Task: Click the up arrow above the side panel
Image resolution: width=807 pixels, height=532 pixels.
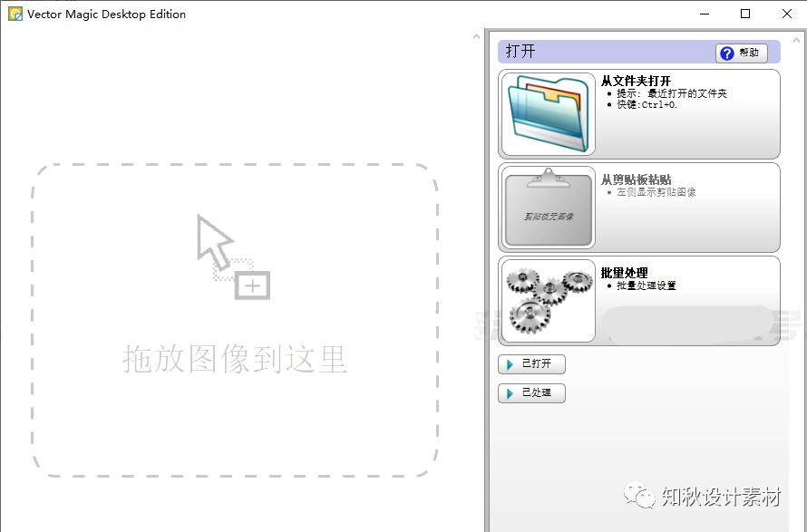Action: click(476, 35)
